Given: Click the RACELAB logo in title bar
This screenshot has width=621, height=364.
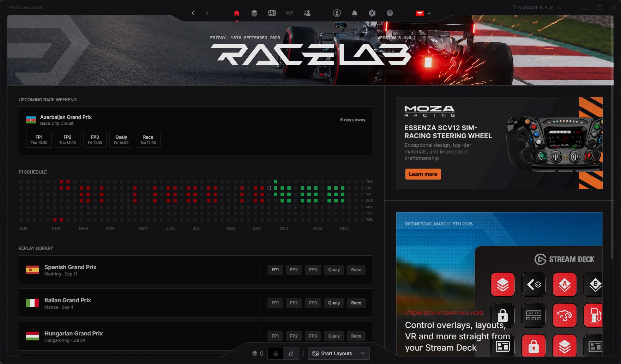Looking at the screenshot, I should 25,7.
